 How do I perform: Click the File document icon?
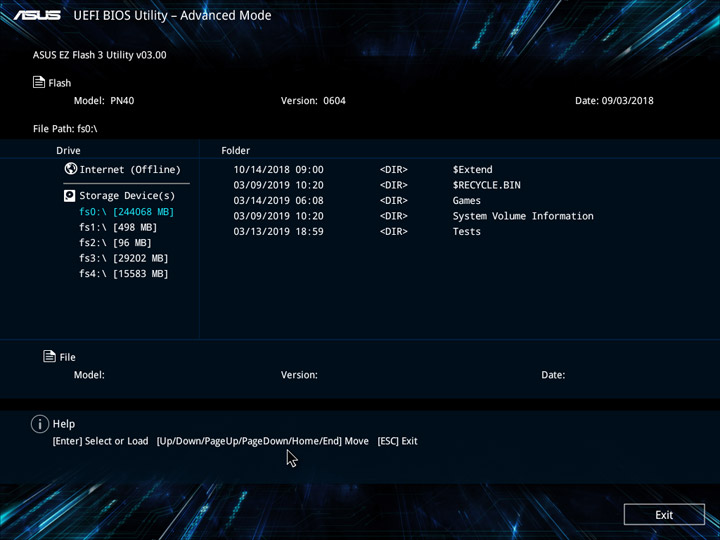pos(49,356)
